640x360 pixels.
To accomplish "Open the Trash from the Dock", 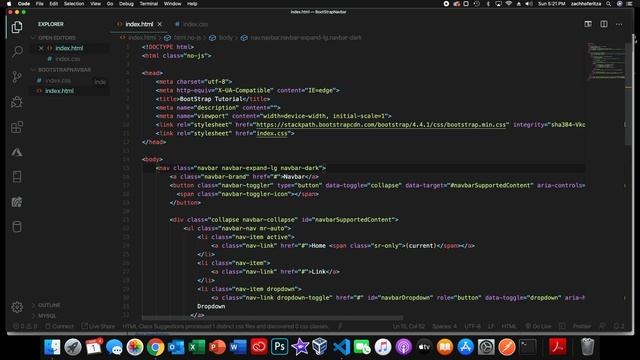I will pyautogui.click(x=587, y=347).
